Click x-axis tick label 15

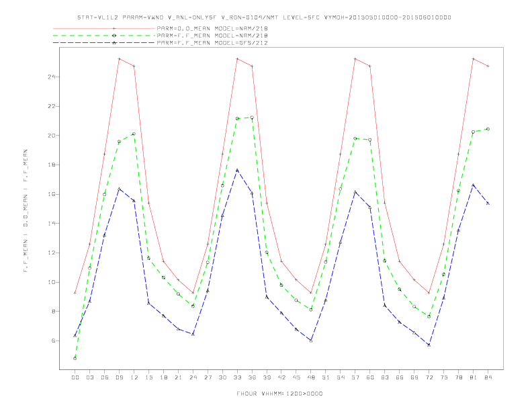pos(148,377)
